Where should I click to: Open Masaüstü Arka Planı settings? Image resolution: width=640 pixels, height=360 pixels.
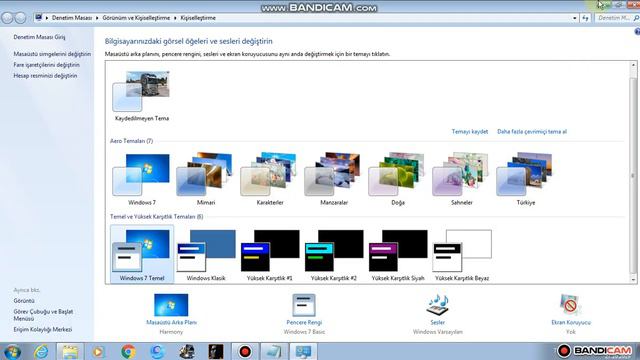point(171,314)
